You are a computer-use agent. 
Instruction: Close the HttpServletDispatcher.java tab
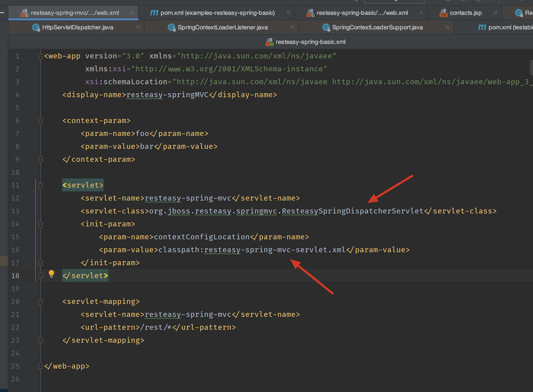click(x=138, y=27)
